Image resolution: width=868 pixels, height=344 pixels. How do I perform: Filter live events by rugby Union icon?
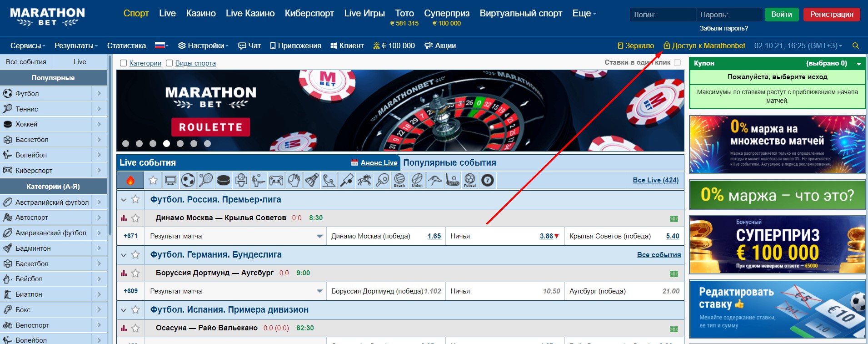click(417, 181)
